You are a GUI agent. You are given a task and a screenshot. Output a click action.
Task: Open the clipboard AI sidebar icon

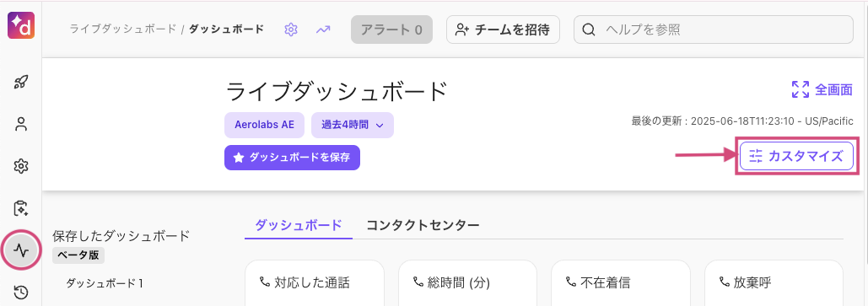(x=21, y=208)
